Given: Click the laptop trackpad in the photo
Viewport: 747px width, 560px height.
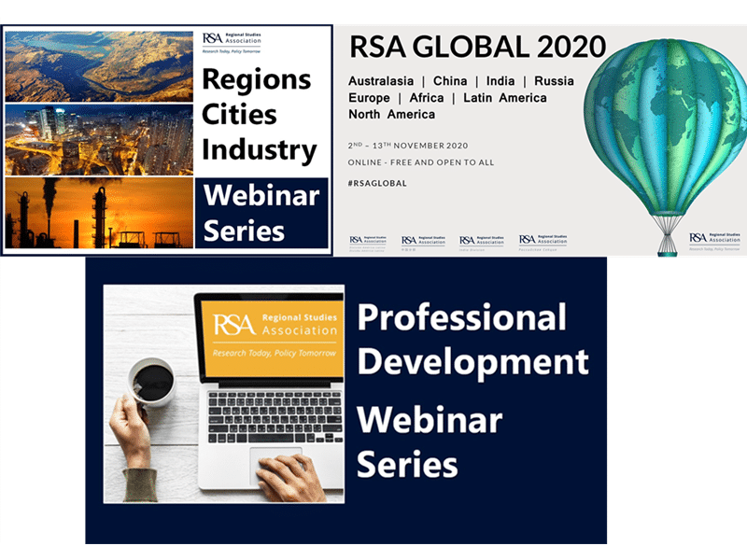Looking at the screenshot, I should click(275, 464).
